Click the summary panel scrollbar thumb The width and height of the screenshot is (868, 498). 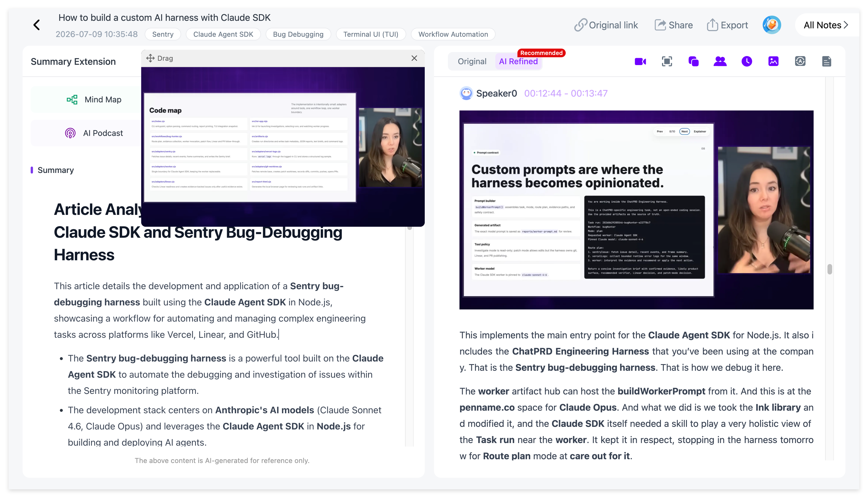(409, 227)
